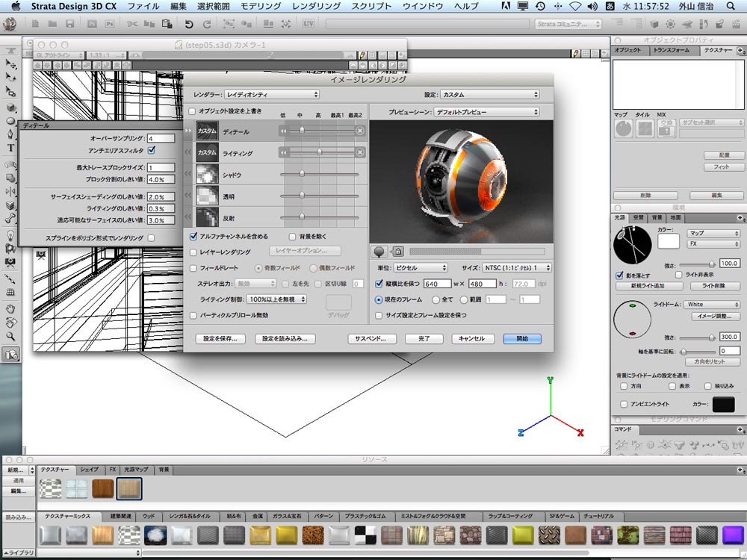Screen dimensions: 747x560
Task: Click the オーバーサンプリング input field
Action: tap(161, 139)
